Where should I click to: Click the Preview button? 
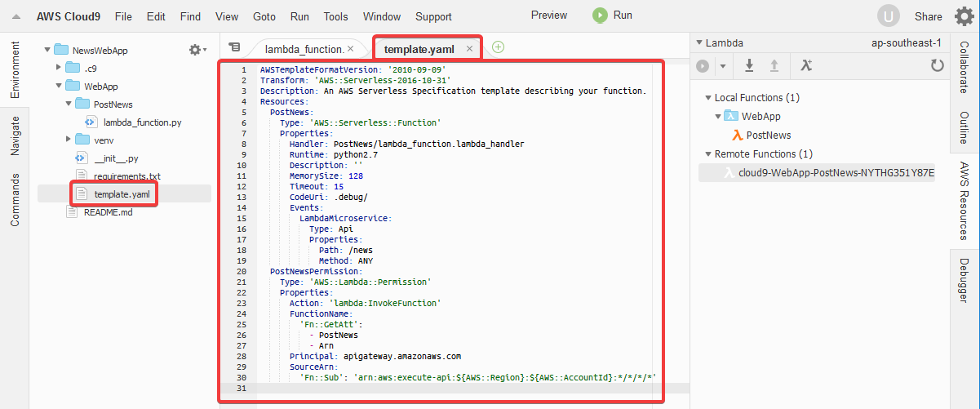549,15
